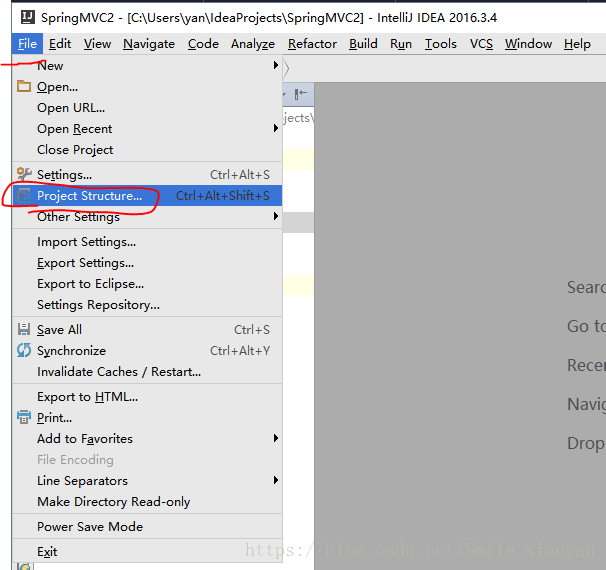Viewport: 606px width, 570px height.
Task: Click the hide panel icon in tool window header
Action: (x=301, y=94)
